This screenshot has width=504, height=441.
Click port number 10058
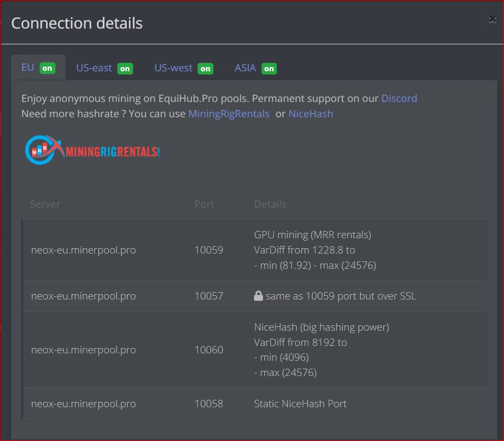[x=209, y=404]
